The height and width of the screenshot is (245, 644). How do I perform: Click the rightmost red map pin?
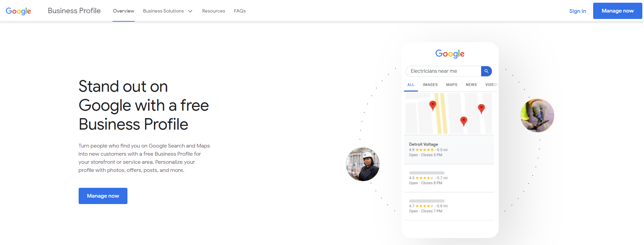[x=481, y=109]
